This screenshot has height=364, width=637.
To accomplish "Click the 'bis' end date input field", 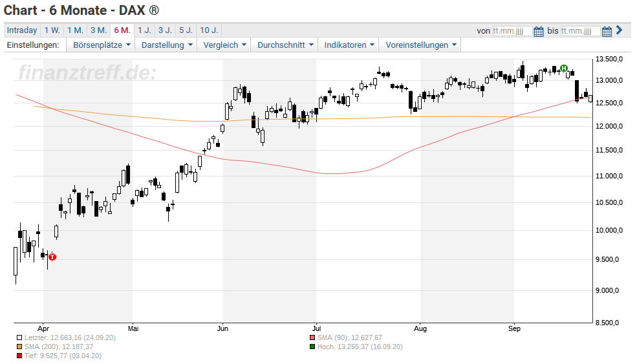I will (580, 31).
